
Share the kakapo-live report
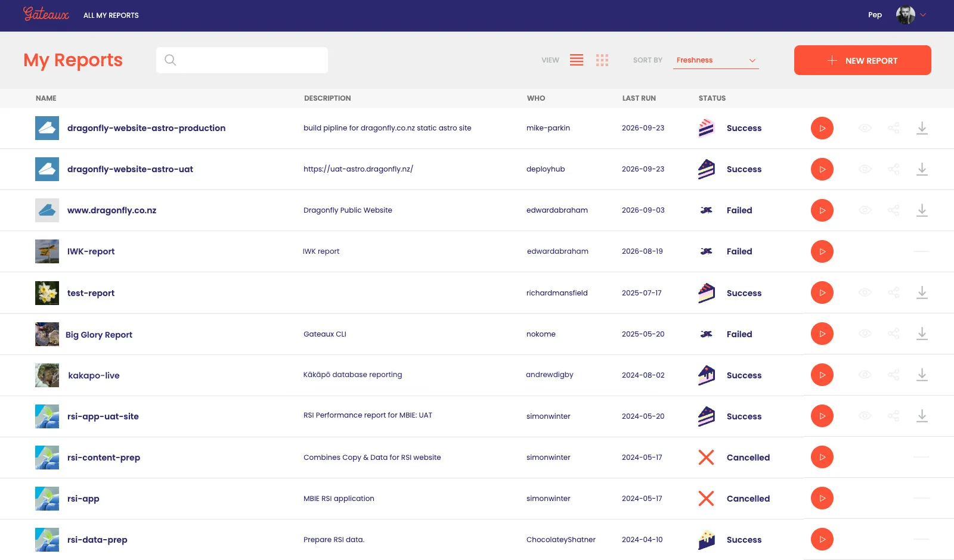click(x=893, y=375)
